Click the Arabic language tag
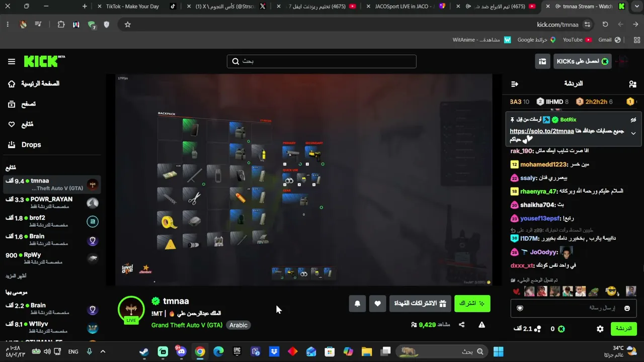The image size is (644, 362). point(238,325)
